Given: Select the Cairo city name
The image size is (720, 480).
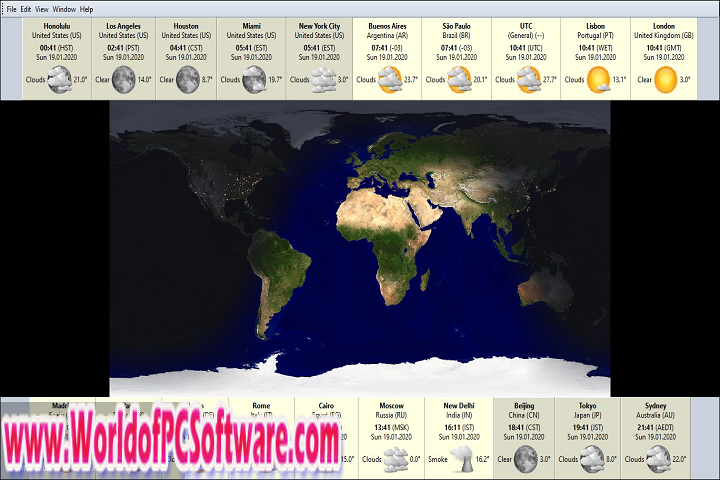Looking at the screenshot, I should [x=326, y=406].
